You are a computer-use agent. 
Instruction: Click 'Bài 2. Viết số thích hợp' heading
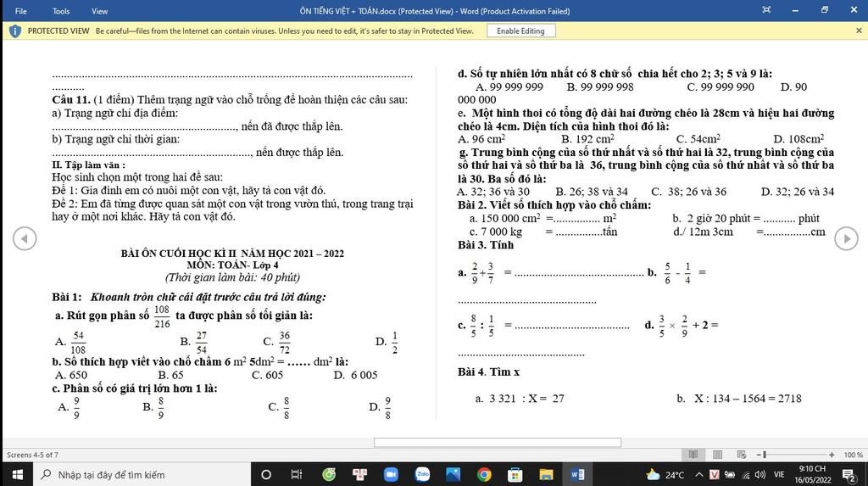click(x=554, y=205)
